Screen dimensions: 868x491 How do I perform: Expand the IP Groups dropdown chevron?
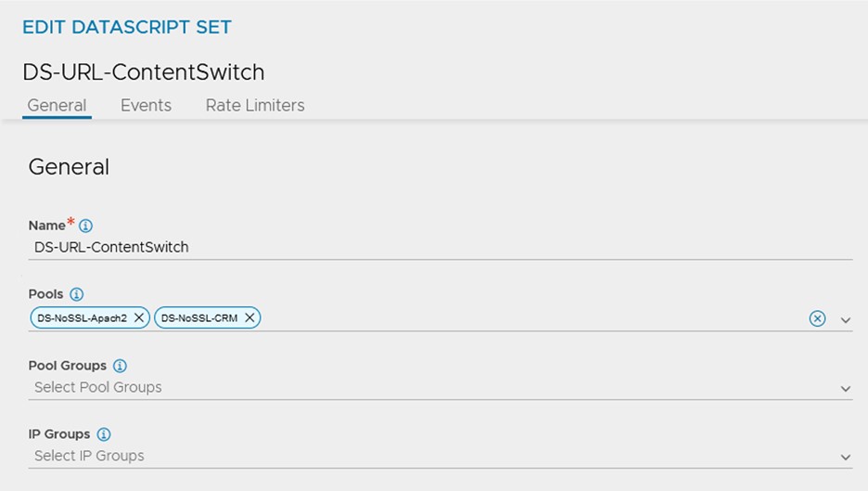pos(846,457)
